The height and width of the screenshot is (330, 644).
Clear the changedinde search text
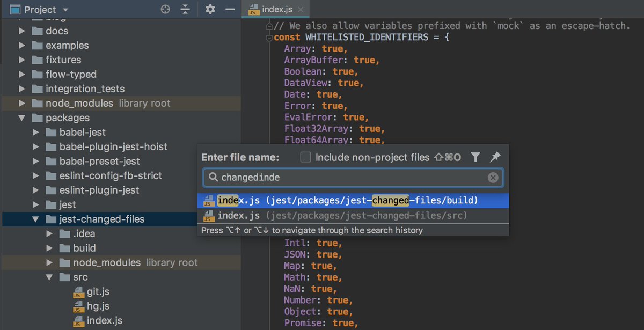coord(493,178)
